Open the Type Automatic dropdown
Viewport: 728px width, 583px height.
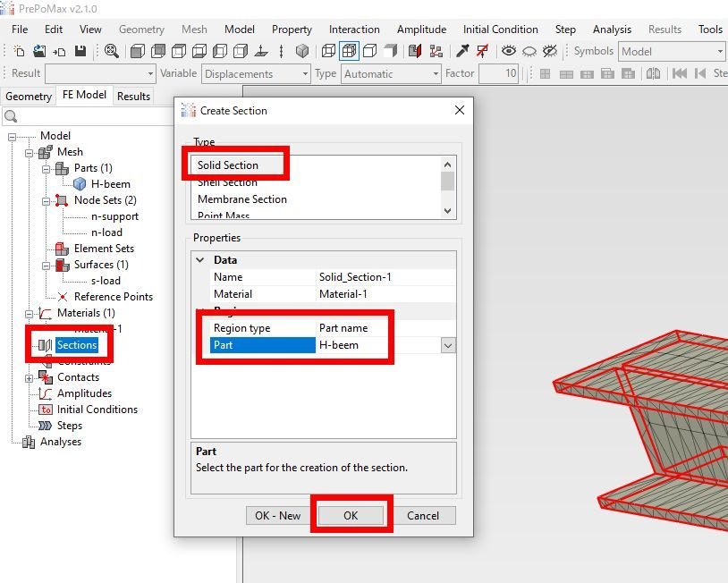coord(391,74)
